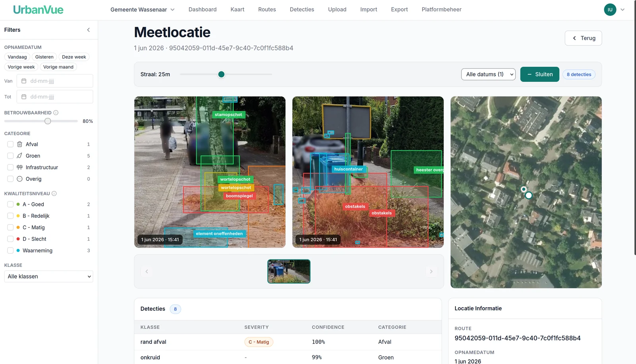Screen dimensions: 636x364
Task: Click the Overig ellipsis icon
Action: coord(19,179)
